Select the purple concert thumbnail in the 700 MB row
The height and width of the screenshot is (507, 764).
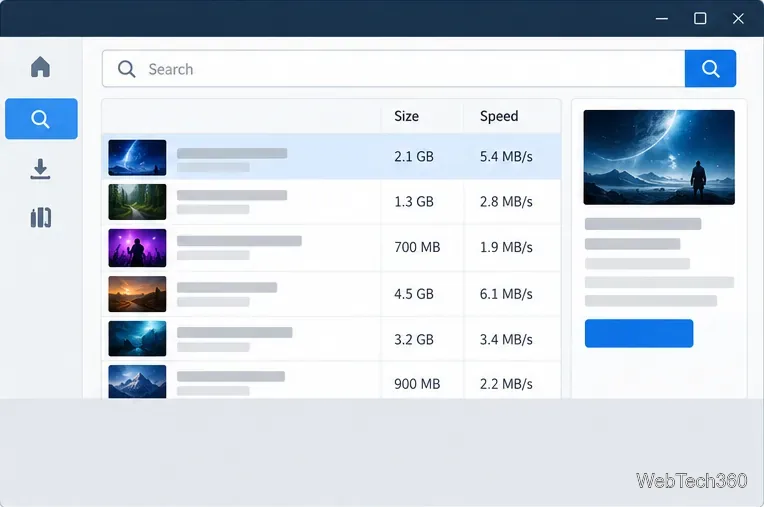(x=137, y=248)
